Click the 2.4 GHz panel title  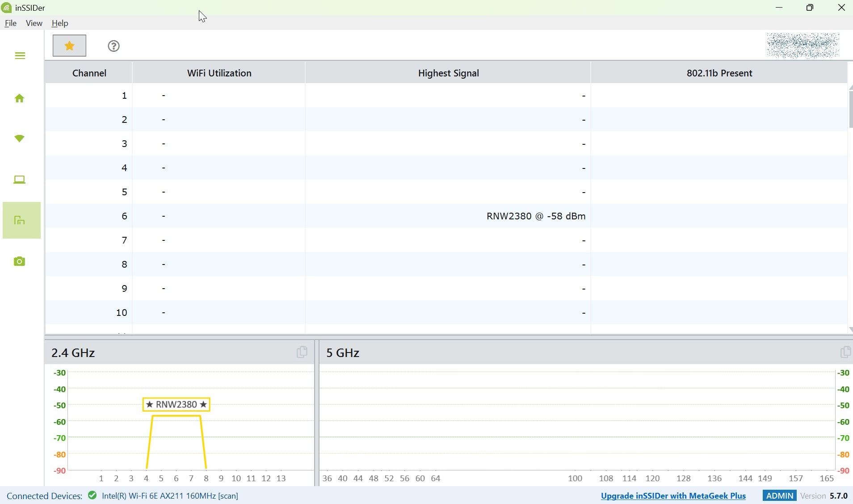[73, 353]
